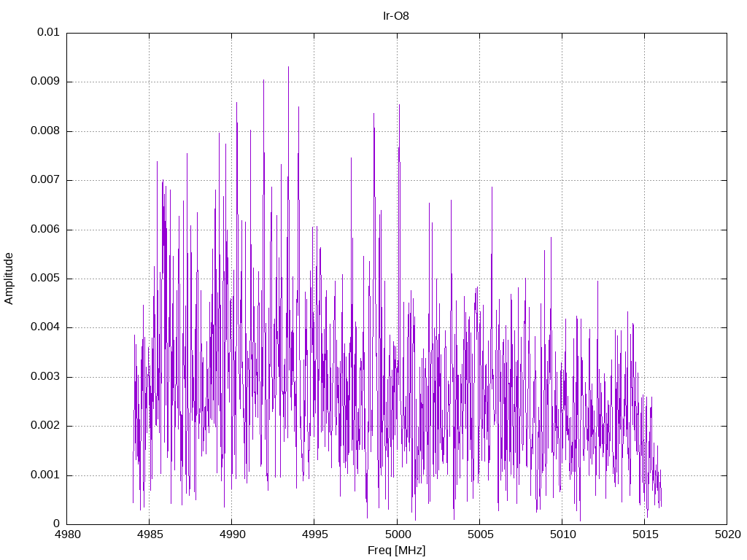Click the y-axis tick label 0.002
The width and height of the screenshot is (747, 560).
(x=45, y=426)
